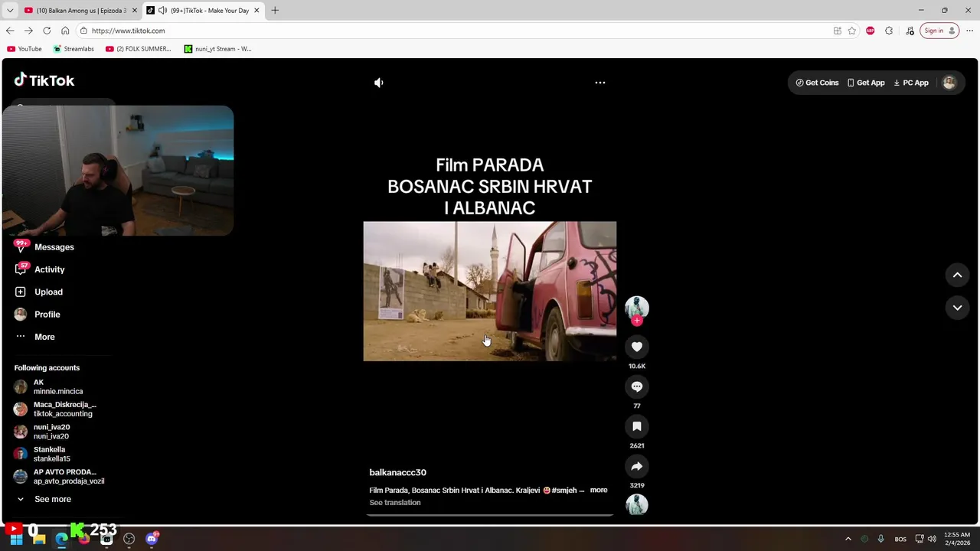
Task: Expand following accounts with See more
Action: (52, 499)
